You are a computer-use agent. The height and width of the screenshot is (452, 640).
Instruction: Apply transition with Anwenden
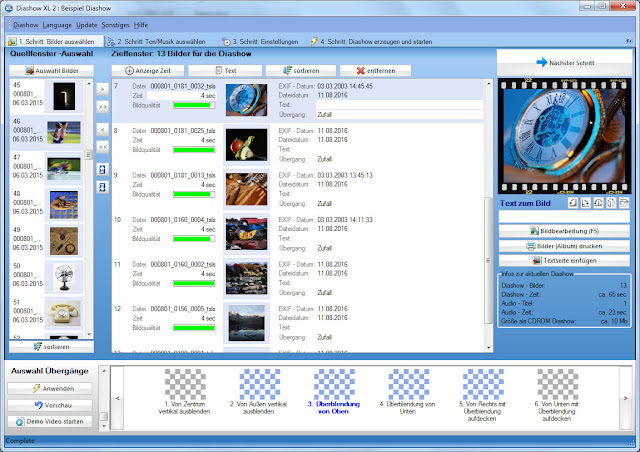tap(50, 388)
